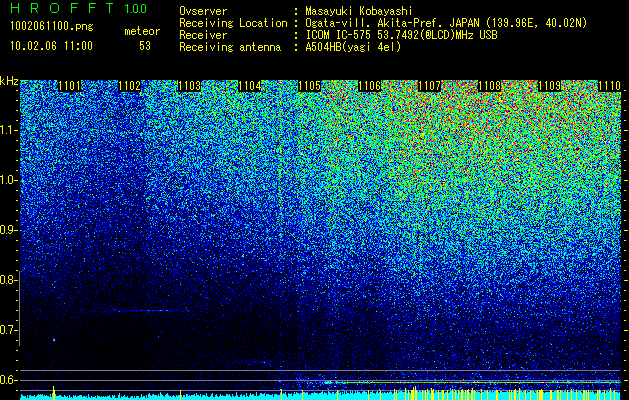Click the 1.1 kHz axis tick label
629x400 pixels.
click(8, 131)
